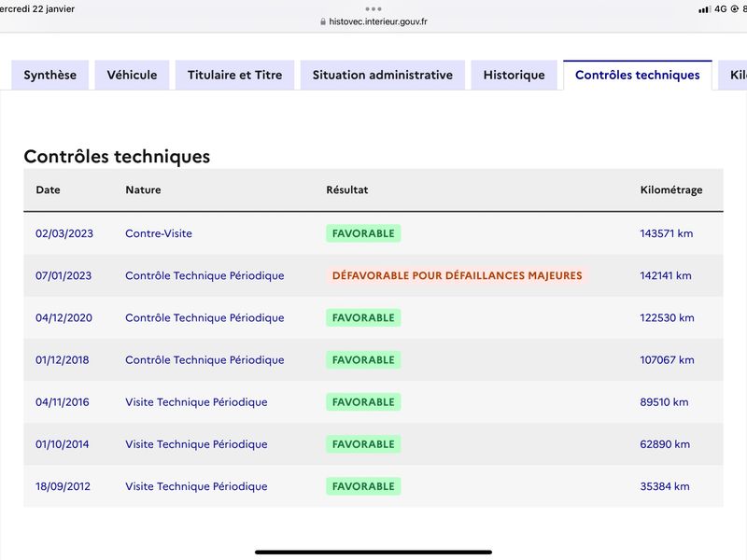Screen dimensions: 747x560
Task: Click the FAVORABLE badge for 04/12/2020
Action: (x=363, y=317)
